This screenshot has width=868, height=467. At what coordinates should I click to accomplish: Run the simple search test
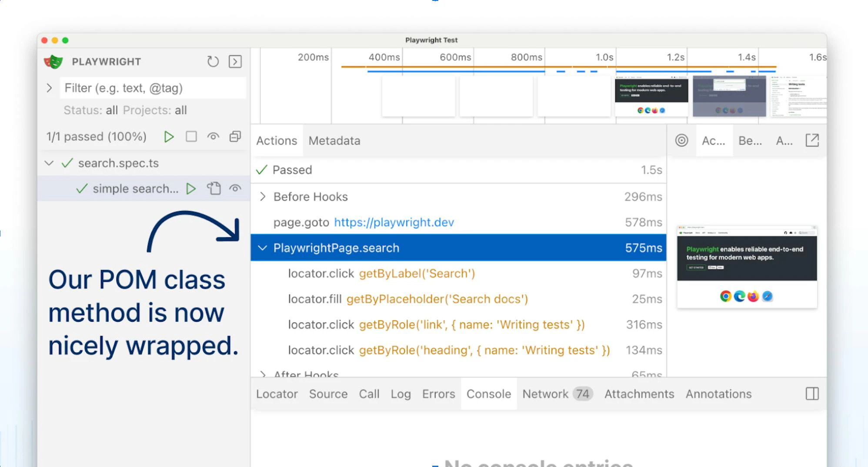click(190, 189)
